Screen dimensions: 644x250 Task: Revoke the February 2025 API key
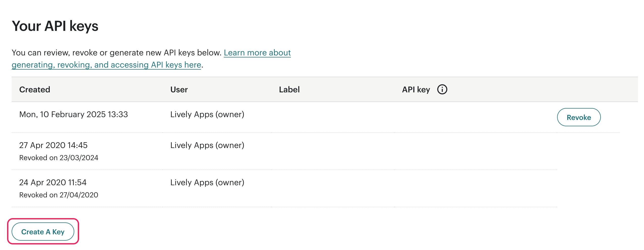(579, 117)
